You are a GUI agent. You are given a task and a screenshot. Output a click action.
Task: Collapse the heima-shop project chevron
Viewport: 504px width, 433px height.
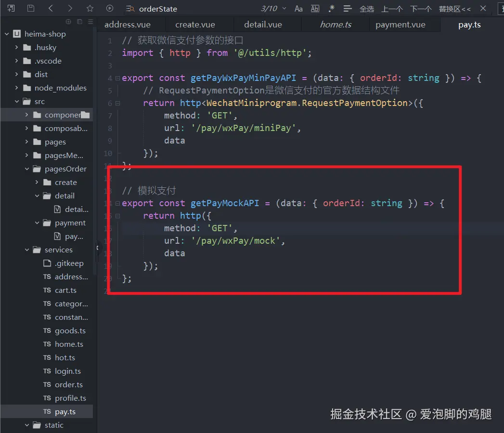point(7,34)
